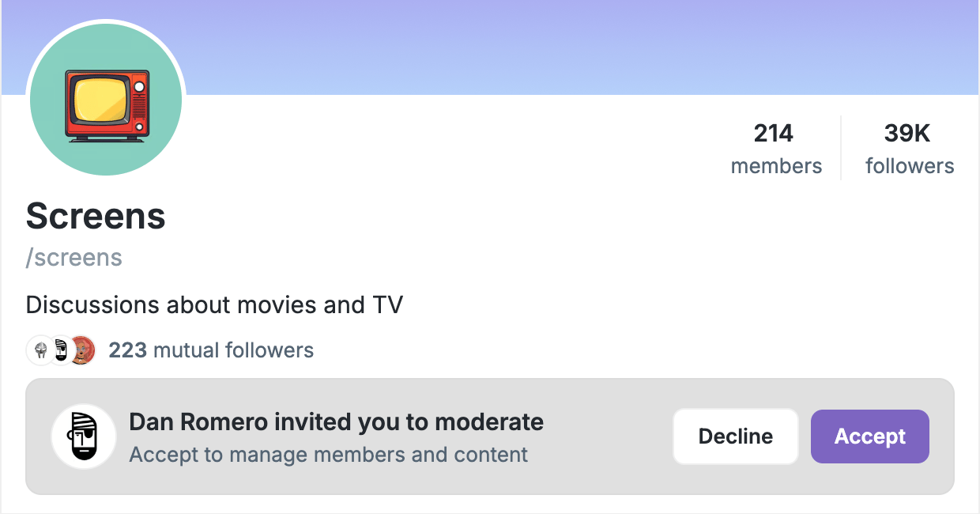This screenshot has height=514, width=980.
Task: Click the 'followers' label under 39K
Action: (910, 166)
